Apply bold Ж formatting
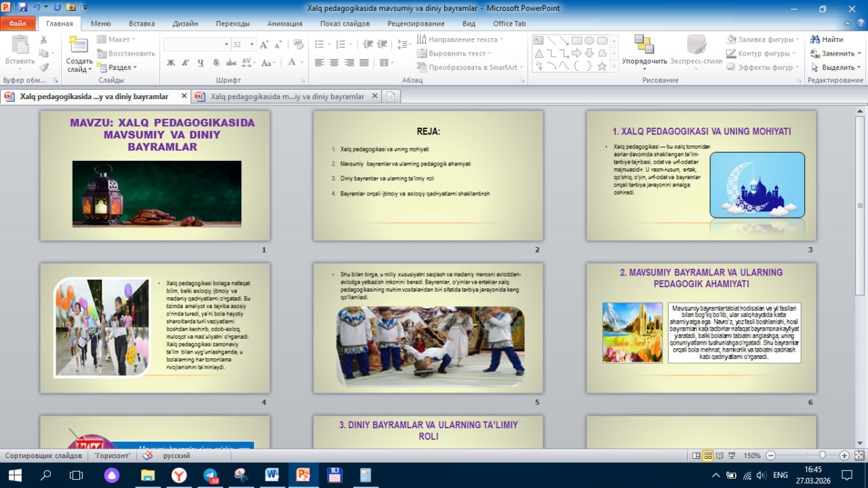Image resolution: width=868 pixels, height=488 pixels. point(171,62)
